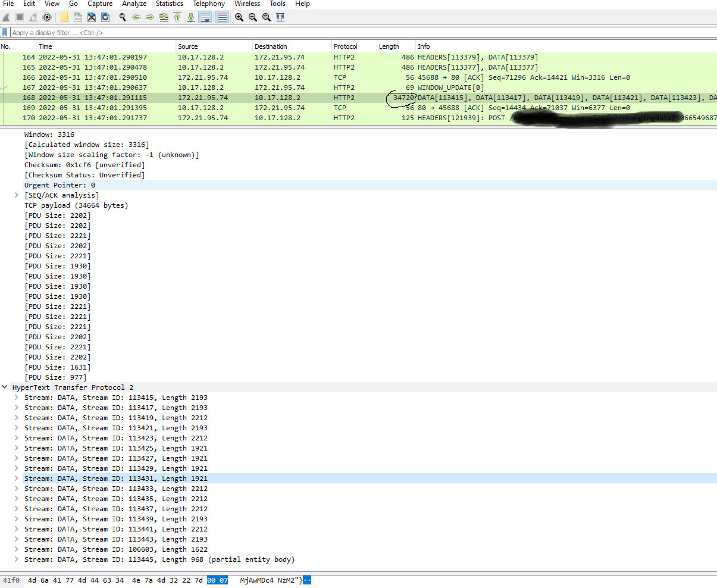Open the Analyze menu

pos(134,4)
